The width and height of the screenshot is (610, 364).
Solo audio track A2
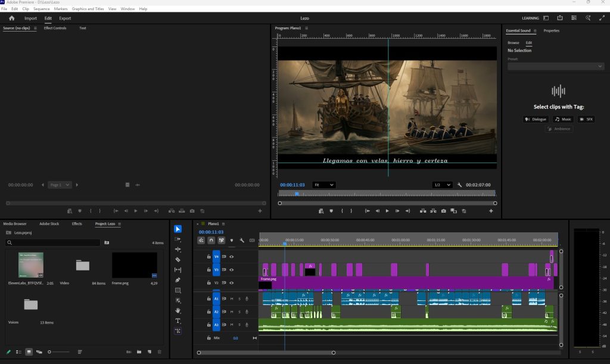pos(239,312)
